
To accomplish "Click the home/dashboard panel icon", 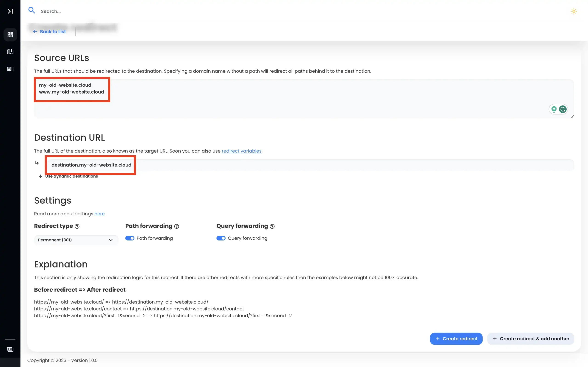I will click(x=10, y=34).
